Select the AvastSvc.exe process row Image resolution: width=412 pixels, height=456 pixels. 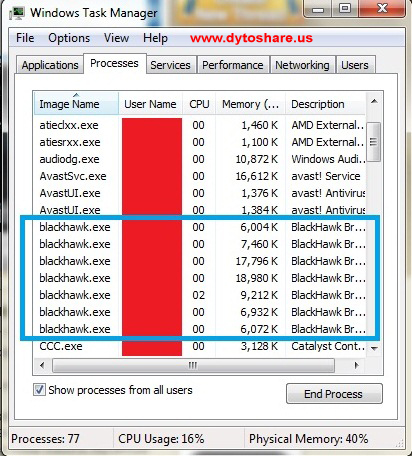200,176
